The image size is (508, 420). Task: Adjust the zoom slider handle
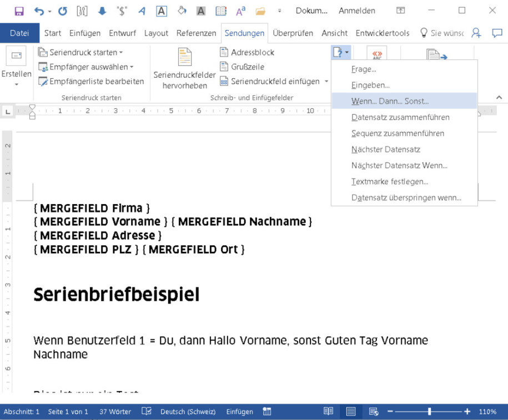click(x=429, y=411)
